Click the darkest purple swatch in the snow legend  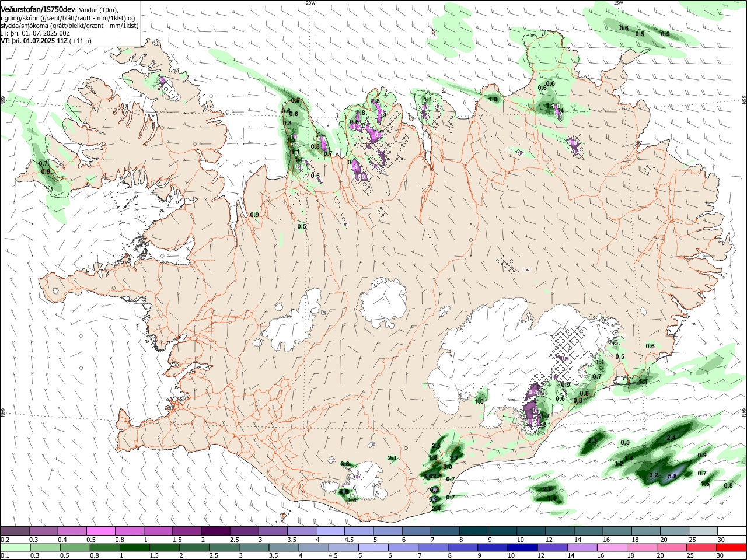tap(215, 531)
